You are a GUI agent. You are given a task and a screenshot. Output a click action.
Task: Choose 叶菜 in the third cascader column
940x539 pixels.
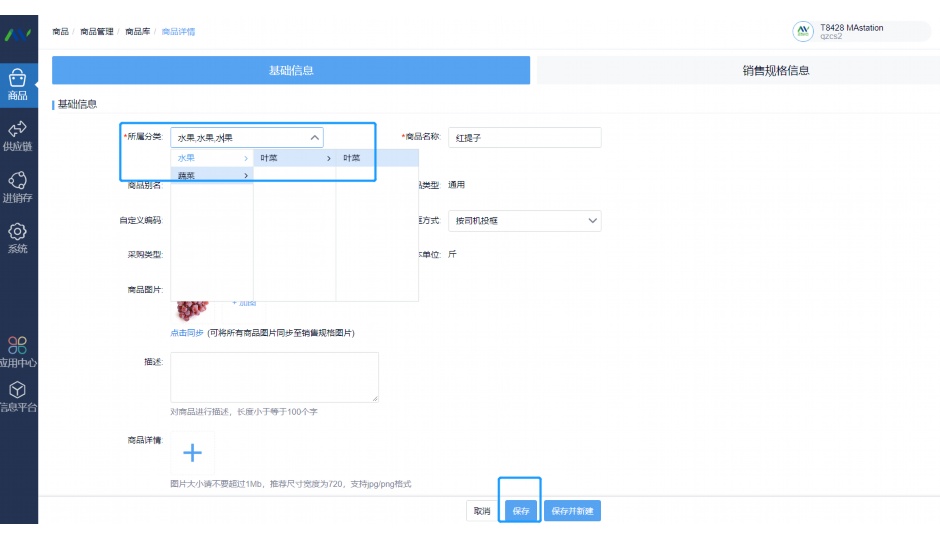[376, 158]
